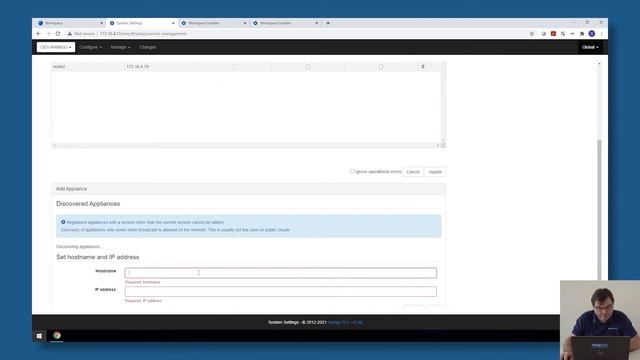This screenshot has height=360, width=640.
Task: Click the page scrollbar up arrow
Action: [599, 64]
